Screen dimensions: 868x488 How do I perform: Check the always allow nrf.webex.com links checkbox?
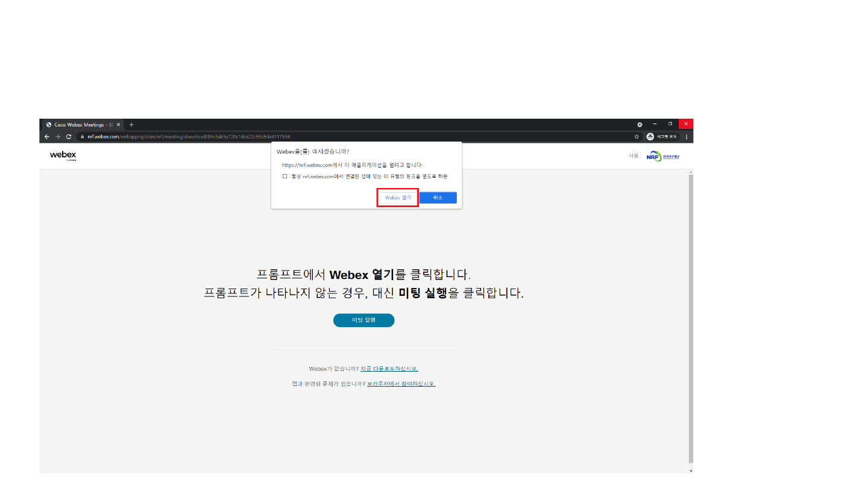pyautogui.click(x=285, y=176)
